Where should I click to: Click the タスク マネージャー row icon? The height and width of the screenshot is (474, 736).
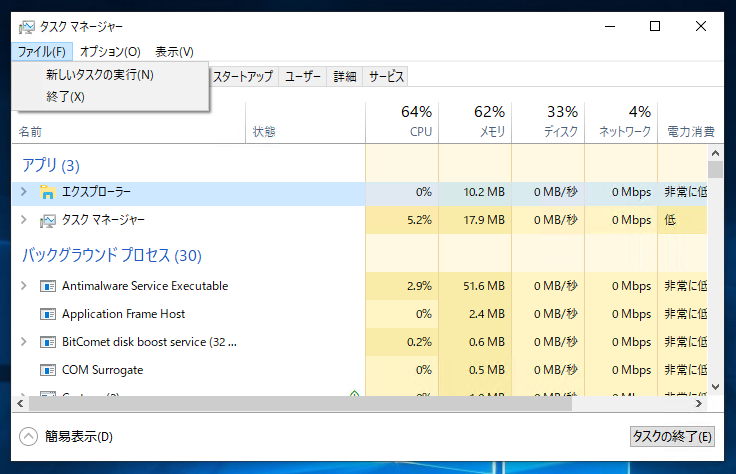(47, 220)
